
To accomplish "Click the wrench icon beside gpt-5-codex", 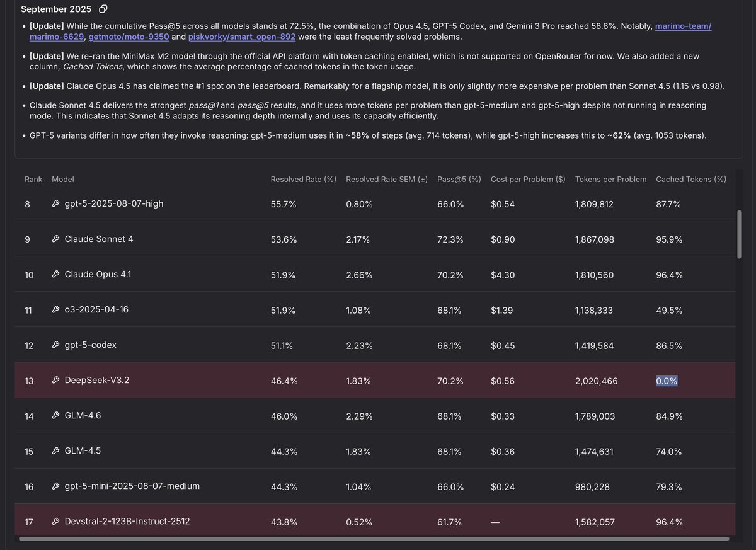I will 56,345.
